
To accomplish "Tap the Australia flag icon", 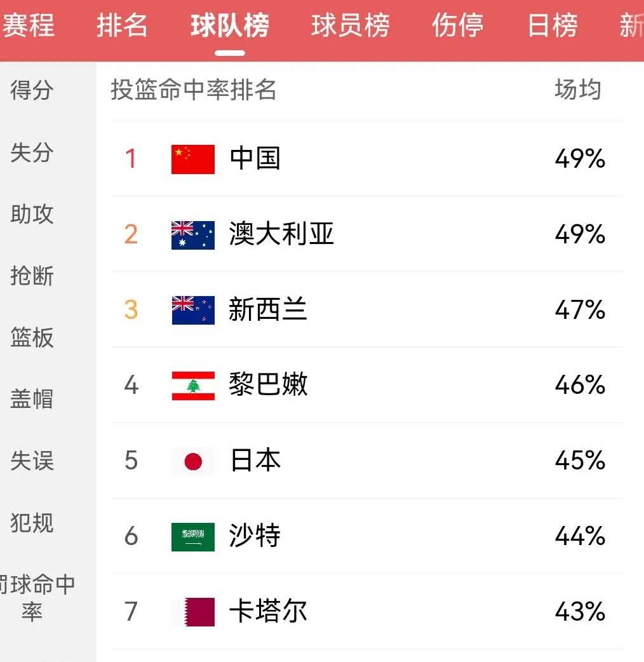I will (193, 234).
